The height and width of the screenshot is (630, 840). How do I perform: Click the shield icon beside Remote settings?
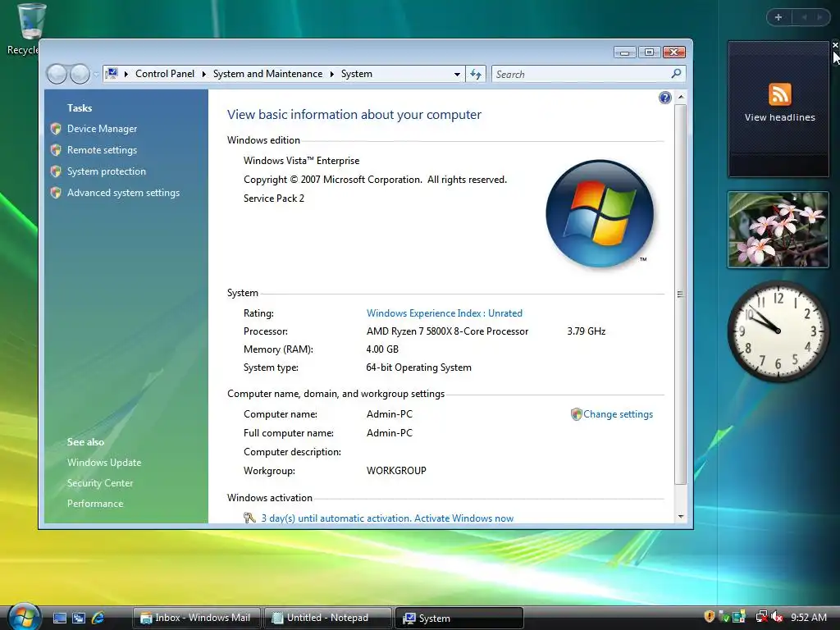point(56,150)
